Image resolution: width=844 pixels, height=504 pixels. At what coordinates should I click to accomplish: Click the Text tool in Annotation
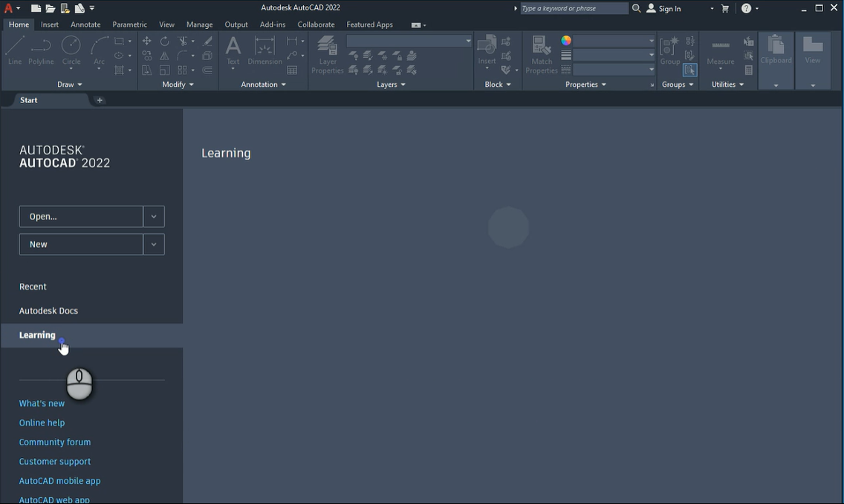(233, 50)
